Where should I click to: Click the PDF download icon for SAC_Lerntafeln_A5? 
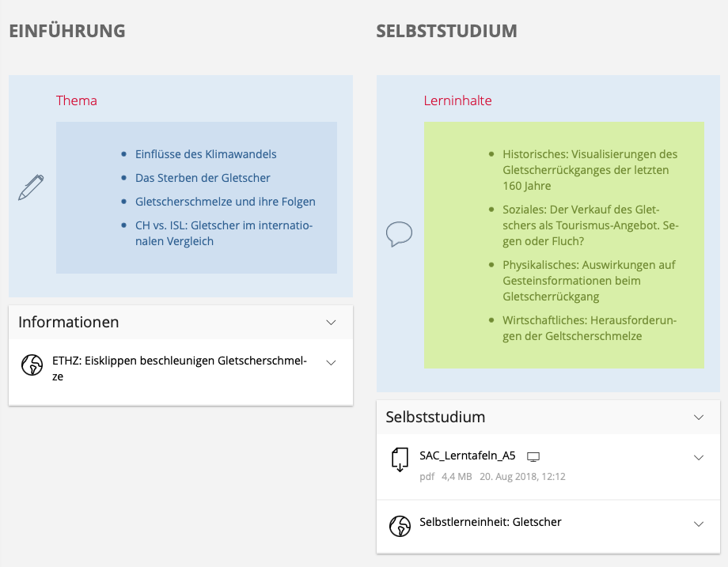pyautogui.click(x=400, y=459)
